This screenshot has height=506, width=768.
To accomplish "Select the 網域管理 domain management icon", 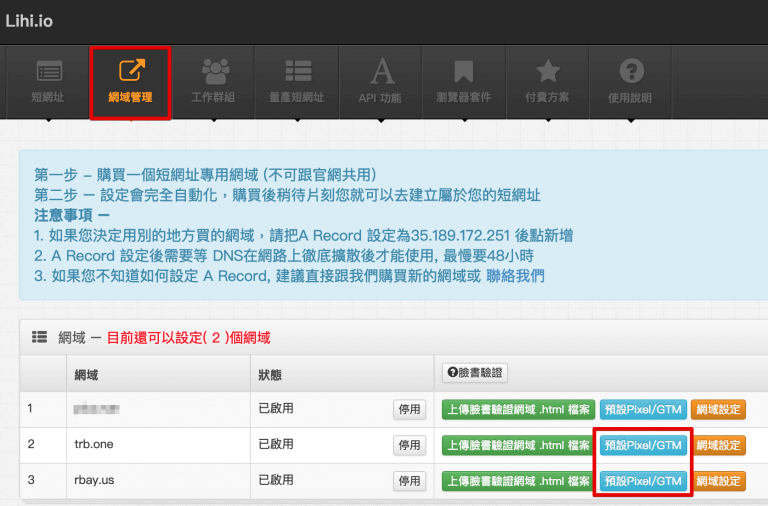I will point(131,72).
